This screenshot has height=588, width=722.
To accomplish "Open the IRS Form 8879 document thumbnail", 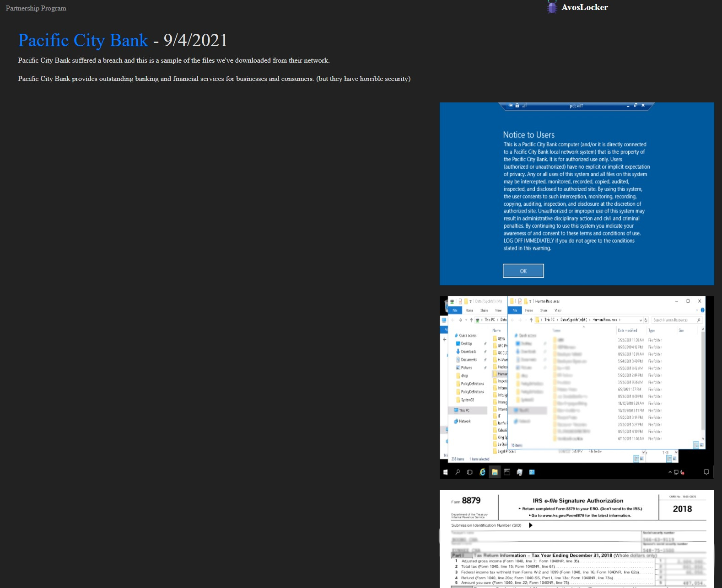I will [577, 539].
